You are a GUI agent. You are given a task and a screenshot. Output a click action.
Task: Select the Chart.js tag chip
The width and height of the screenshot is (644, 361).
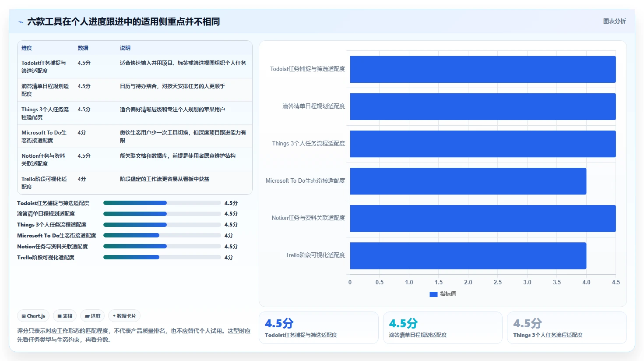(x=33, y=316)
